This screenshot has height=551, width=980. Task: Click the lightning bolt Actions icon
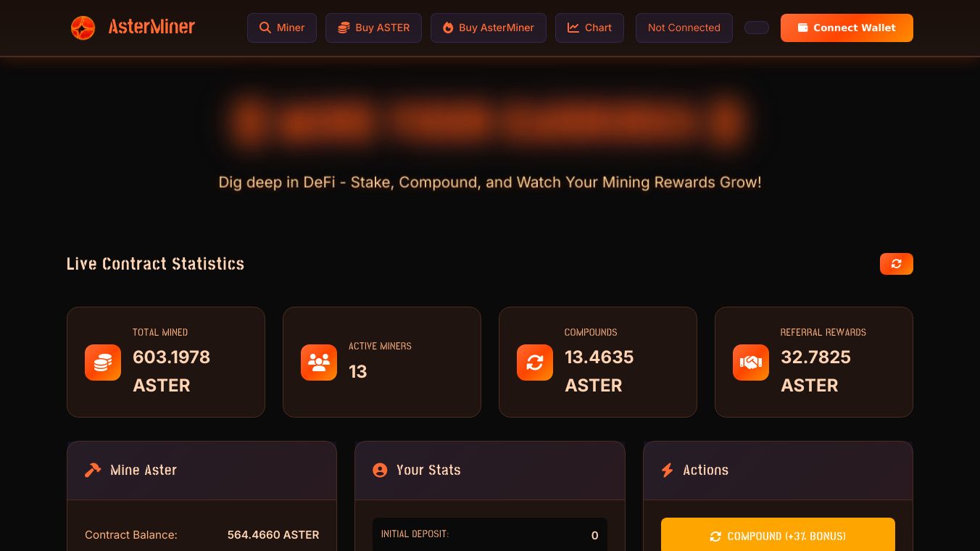(668, 470)
